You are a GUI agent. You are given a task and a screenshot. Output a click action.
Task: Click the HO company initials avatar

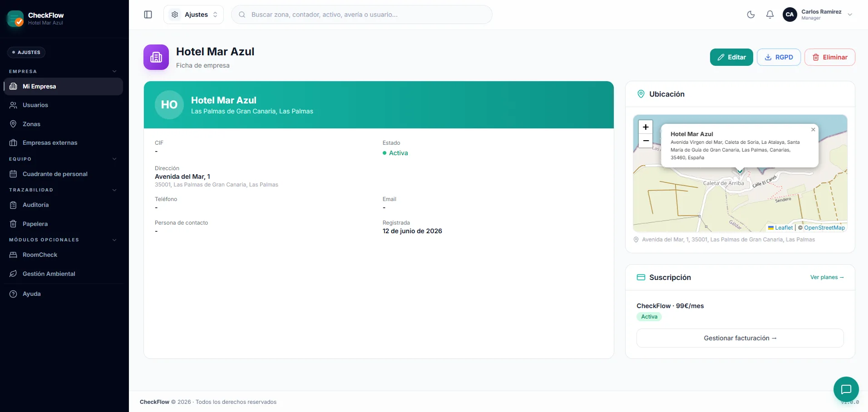169,105
